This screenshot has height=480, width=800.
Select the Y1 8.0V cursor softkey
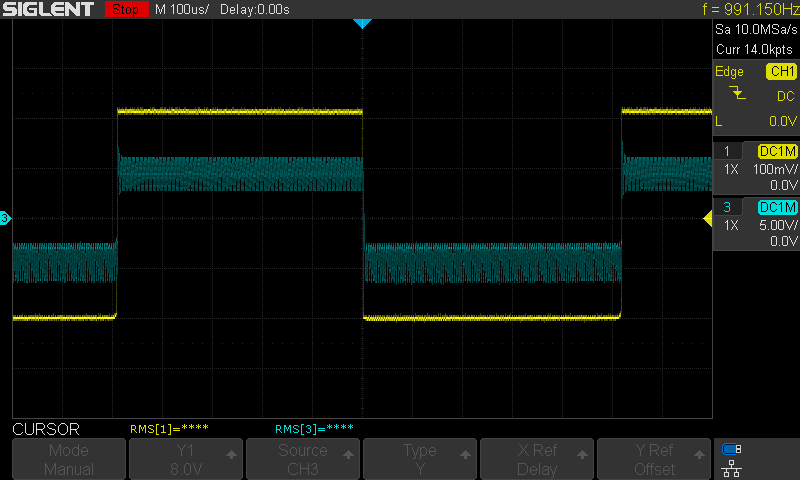point(186,459)
